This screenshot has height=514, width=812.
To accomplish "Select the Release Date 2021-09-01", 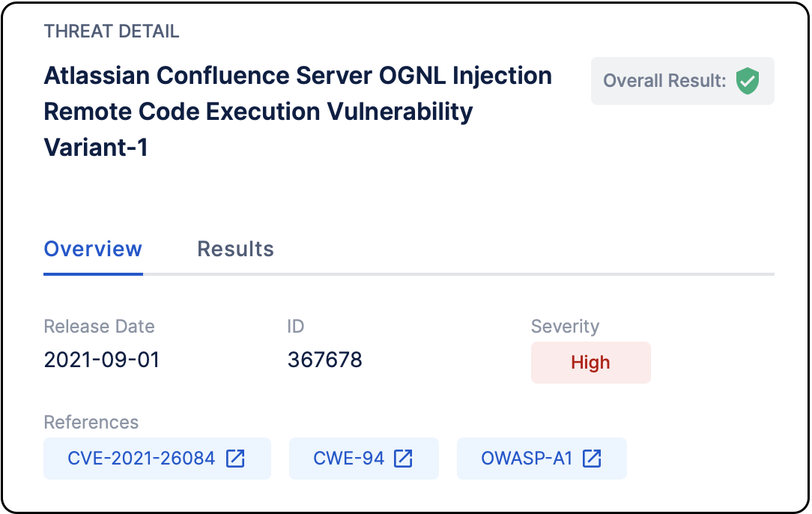I will click(102, 360).
